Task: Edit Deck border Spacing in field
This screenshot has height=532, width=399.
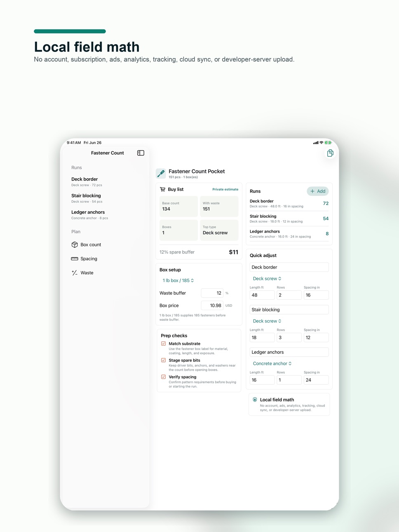Action: [x=316, y=295]
